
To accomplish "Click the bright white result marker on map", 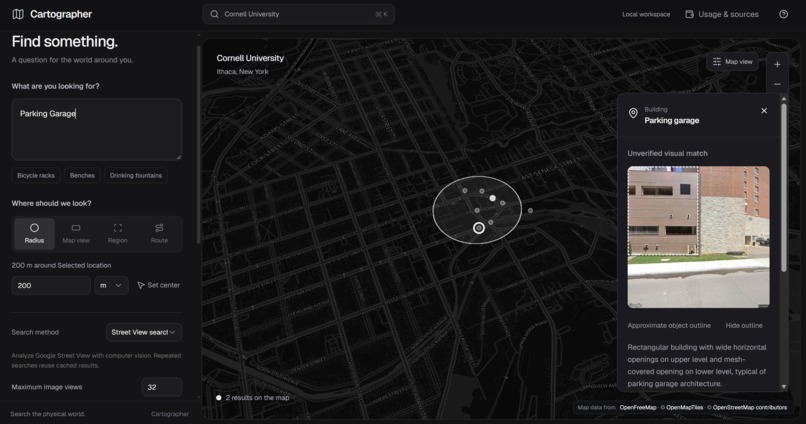I will [x=492, y=198].
